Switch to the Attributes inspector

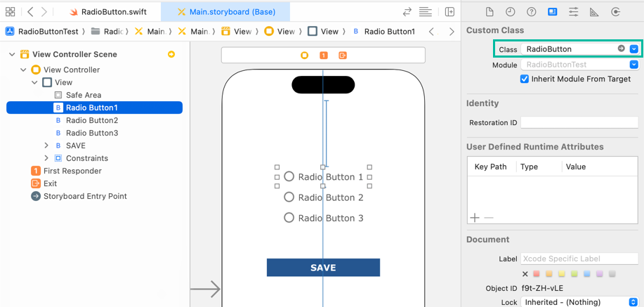(x=573, y=12)
